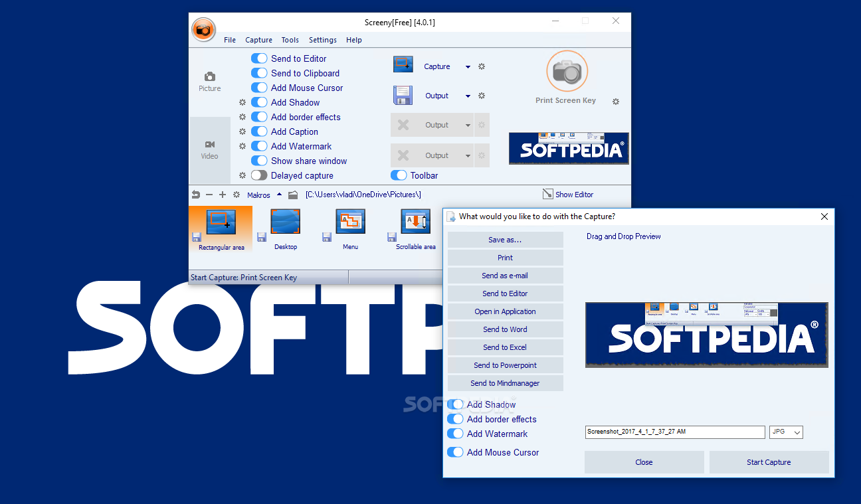Open the gear next to Delayed capture
This screenshot has height=504, width=861.
pos(242,175)
